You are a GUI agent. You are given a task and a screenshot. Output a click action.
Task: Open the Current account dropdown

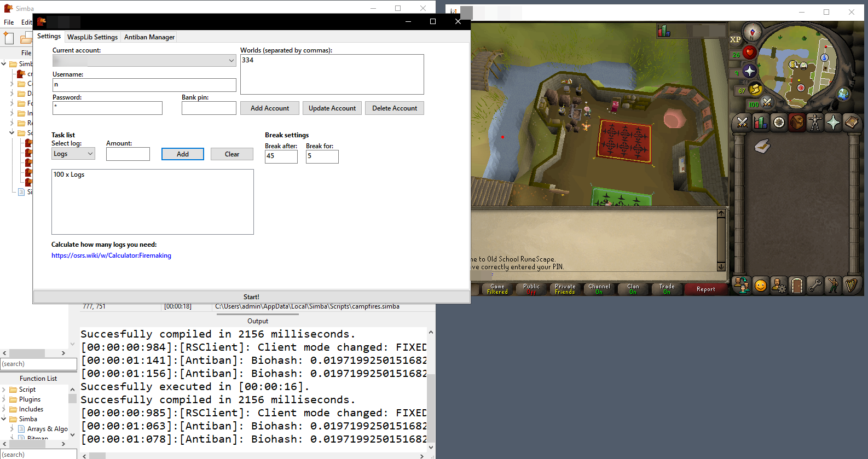click(x=144, y=60)
